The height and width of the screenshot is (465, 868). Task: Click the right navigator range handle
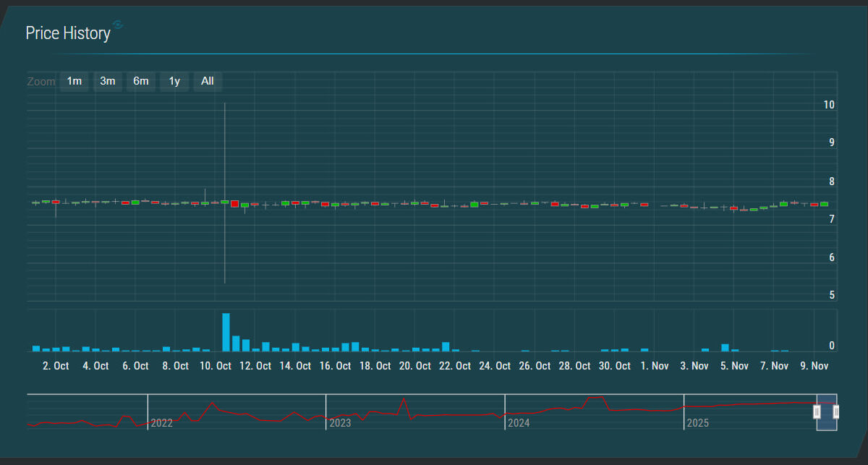836,412
